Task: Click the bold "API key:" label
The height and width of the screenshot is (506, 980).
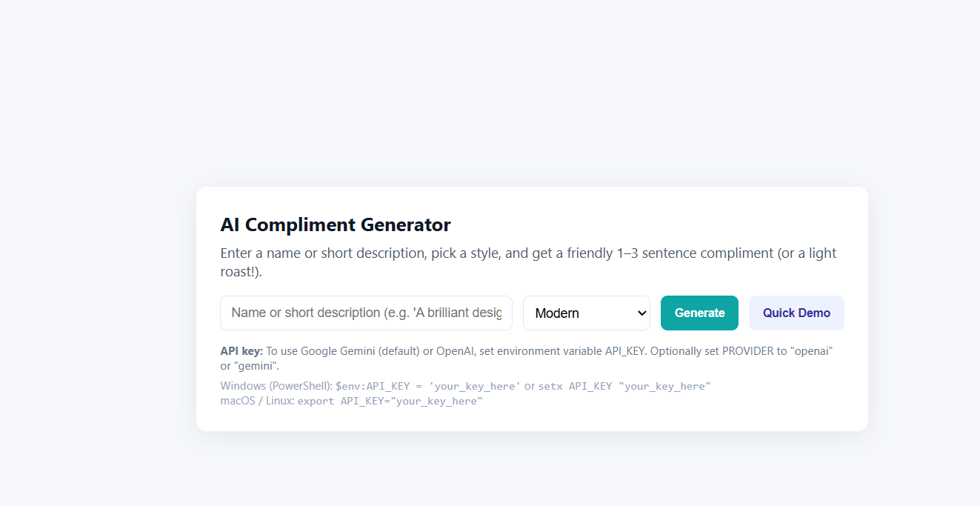Action: pos(241,351)
